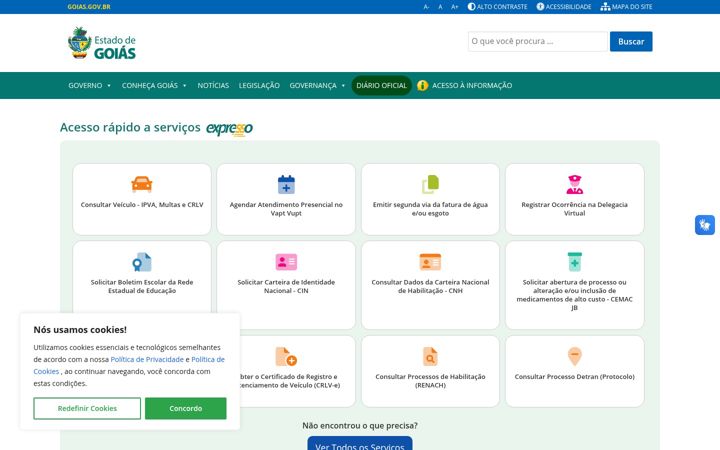Open the blue calendar Vapt Vupt scheduling icon

pos(286,185)
